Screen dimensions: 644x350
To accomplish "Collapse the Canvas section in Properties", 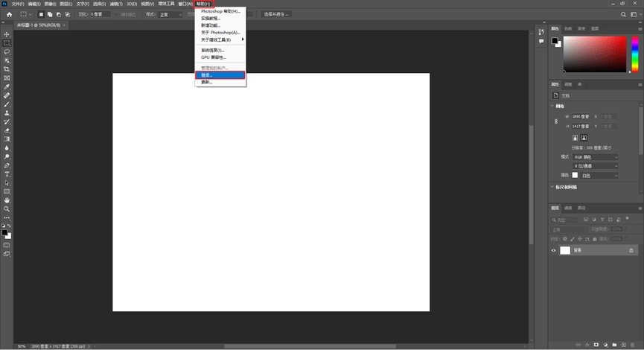I will tap(552, 106).
